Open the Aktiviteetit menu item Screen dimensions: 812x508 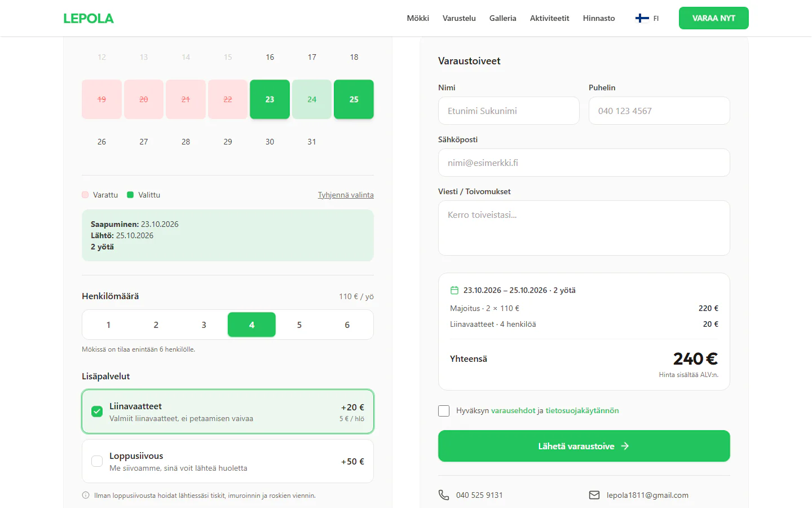[x=550, y=18]
